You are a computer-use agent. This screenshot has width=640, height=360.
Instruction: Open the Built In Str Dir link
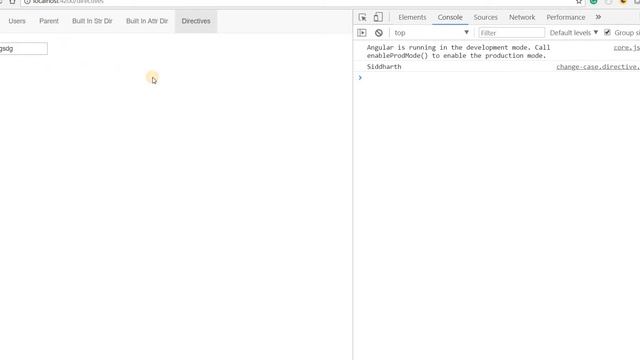[x=92, y=21]
